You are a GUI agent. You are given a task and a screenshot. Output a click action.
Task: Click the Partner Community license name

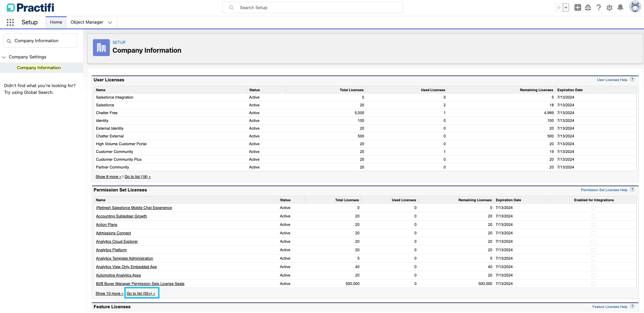(113, 167)
